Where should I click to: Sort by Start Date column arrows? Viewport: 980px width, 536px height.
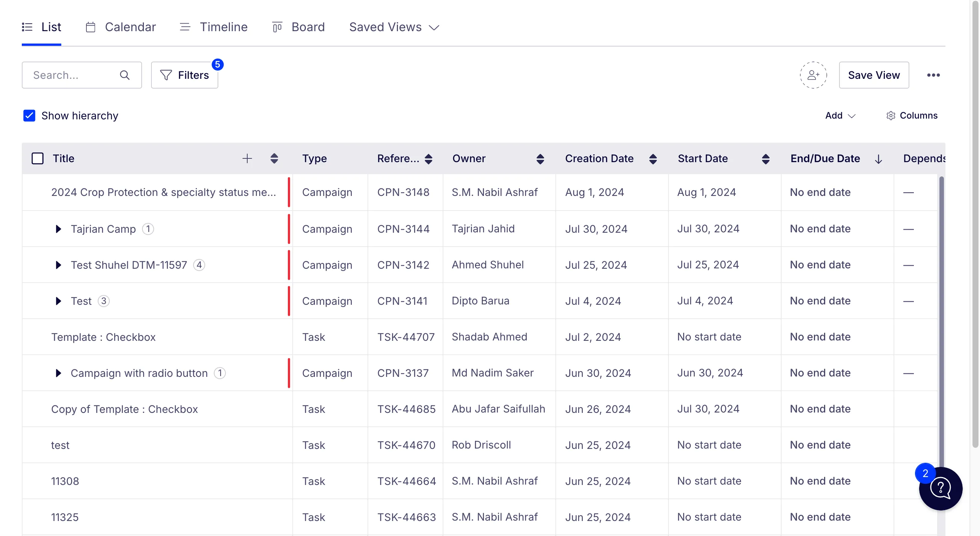point(765,158)
